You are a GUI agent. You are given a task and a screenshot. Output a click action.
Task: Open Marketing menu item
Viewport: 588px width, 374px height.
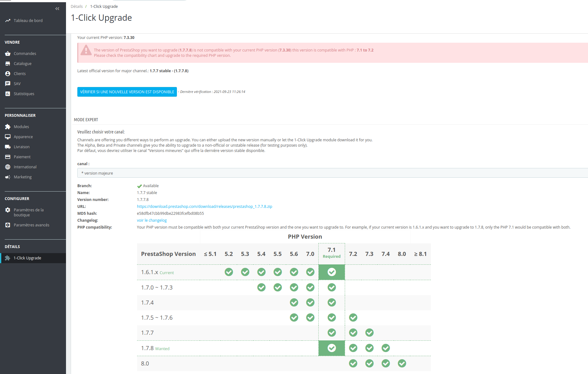click(x=23, y=177)
